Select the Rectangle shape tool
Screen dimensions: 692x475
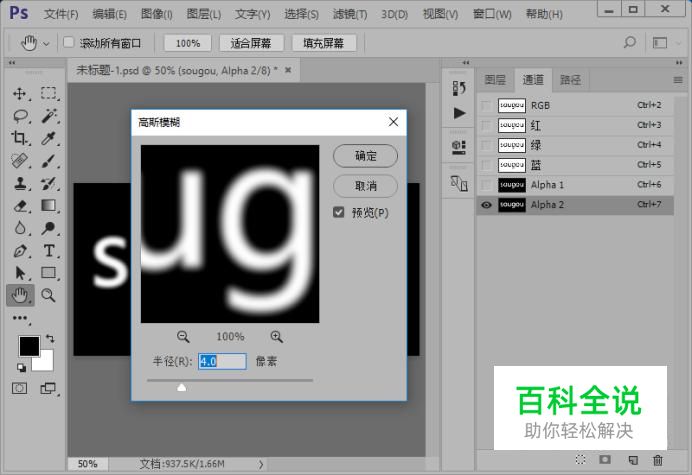coord(49,273)
